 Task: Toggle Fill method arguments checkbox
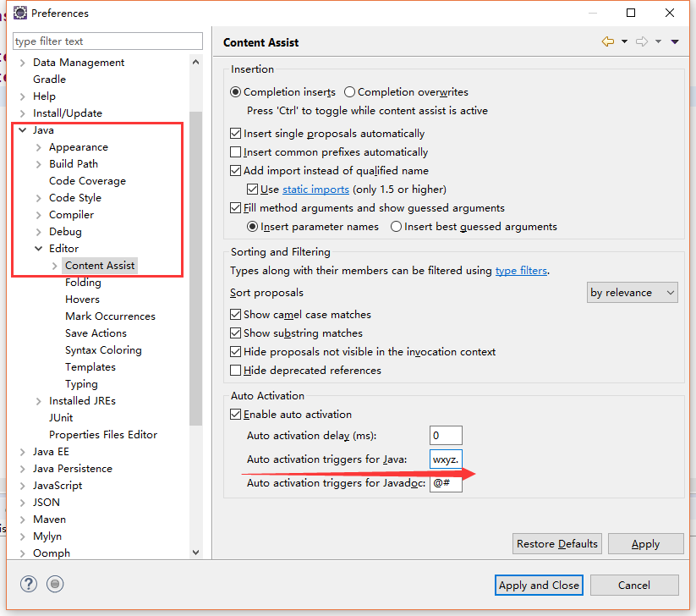236,208
